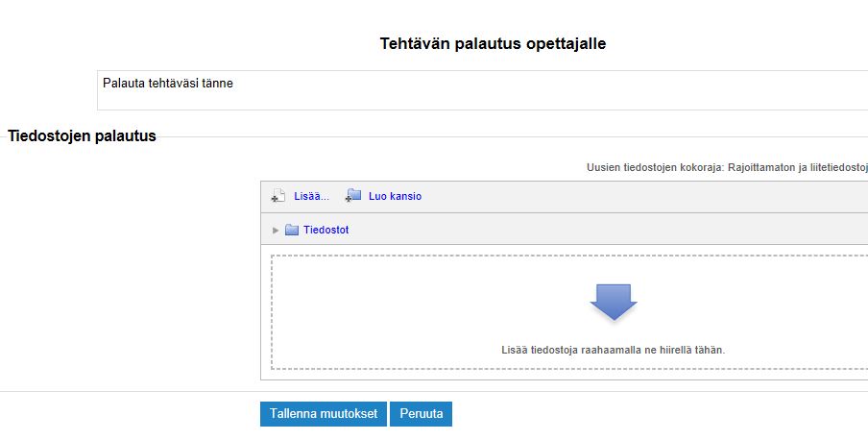Click the 'Tiedostojen palautus' section title

pos(82,136)
